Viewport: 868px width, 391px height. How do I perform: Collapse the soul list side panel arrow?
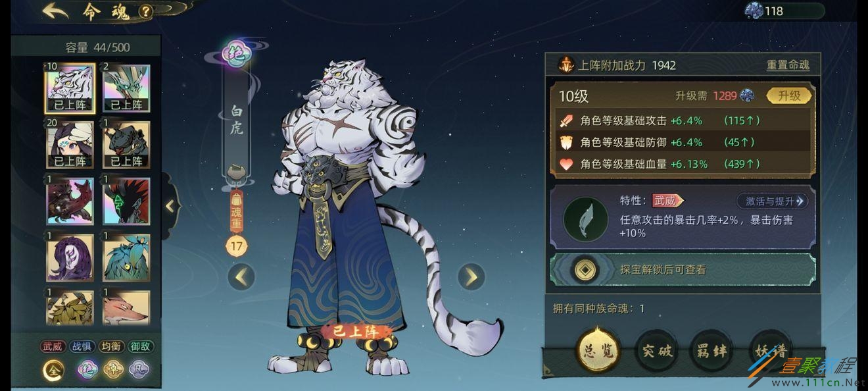coord(169,206)
